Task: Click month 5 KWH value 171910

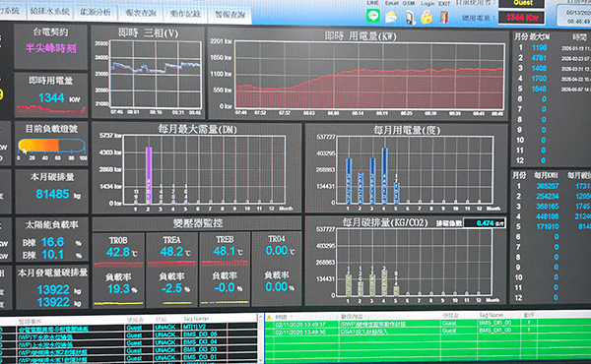Action: 548,226
